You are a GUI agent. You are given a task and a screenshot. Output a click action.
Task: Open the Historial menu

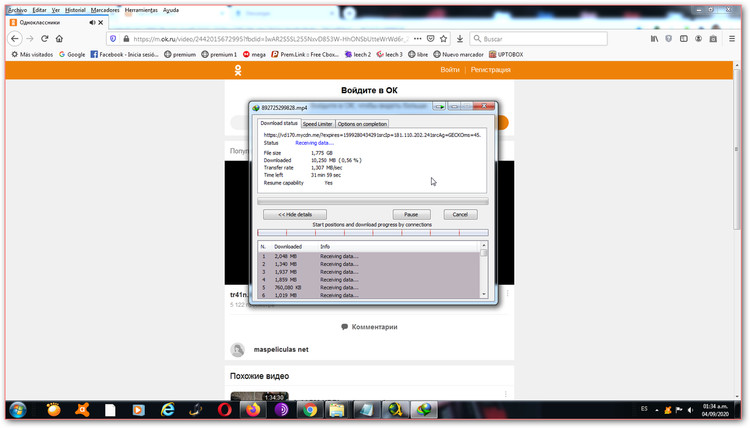(75, 10)
